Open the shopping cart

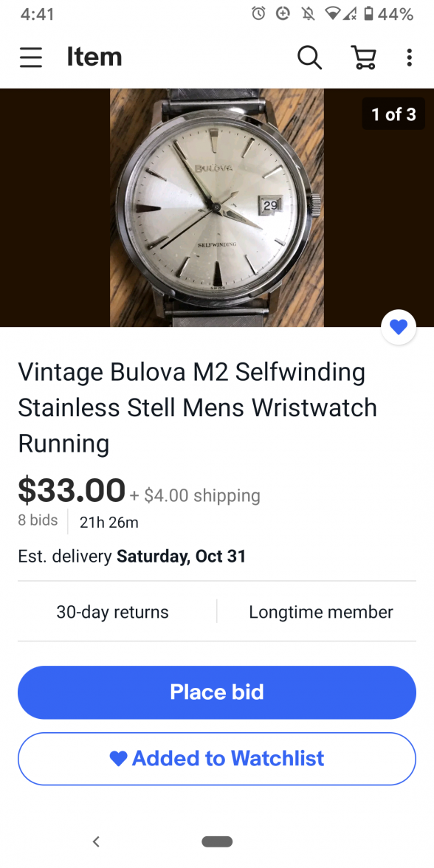[361, 57]
